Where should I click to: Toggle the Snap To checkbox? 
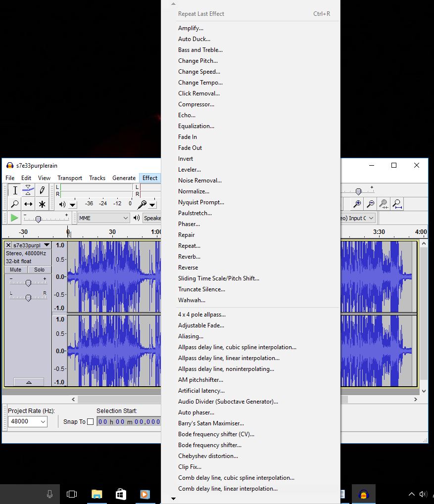click(91, 421)
